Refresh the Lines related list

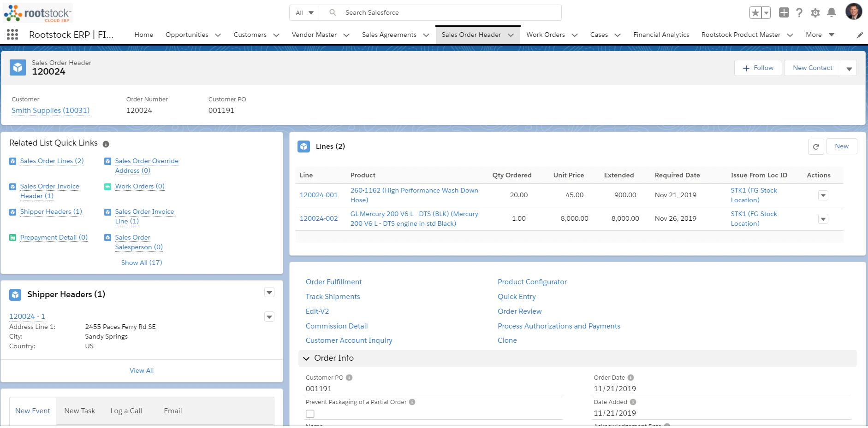[815, 147]
